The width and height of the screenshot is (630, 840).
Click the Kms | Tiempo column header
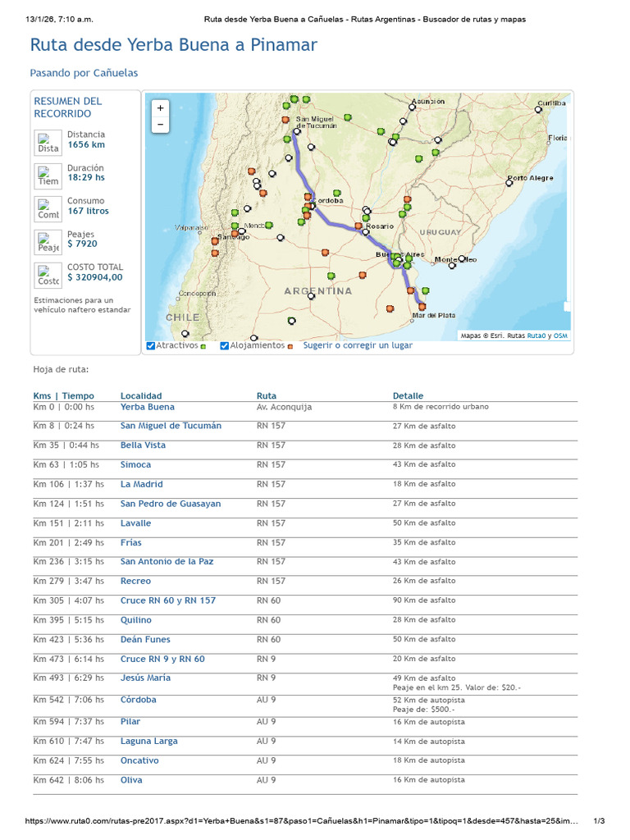click(x=63, y=396)
